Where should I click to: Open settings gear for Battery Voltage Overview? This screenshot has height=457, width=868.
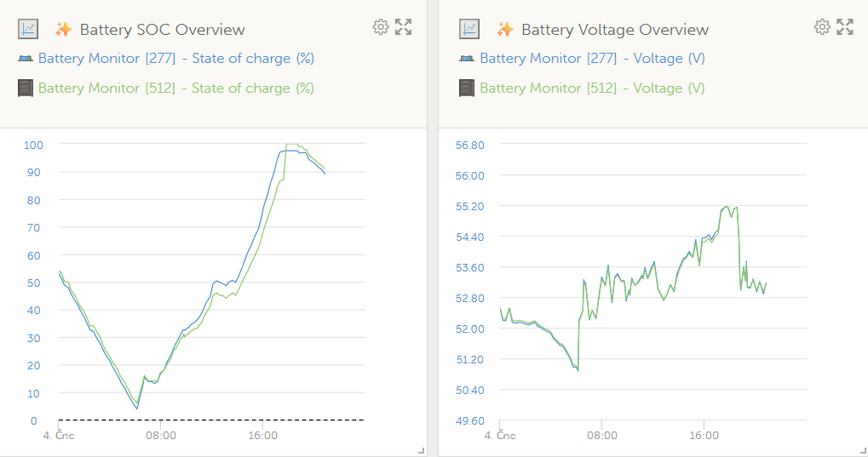[x=822, y=27]
